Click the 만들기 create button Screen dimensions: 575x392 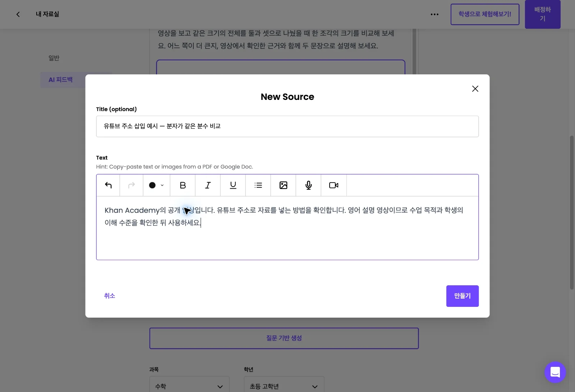coord(463,296)
